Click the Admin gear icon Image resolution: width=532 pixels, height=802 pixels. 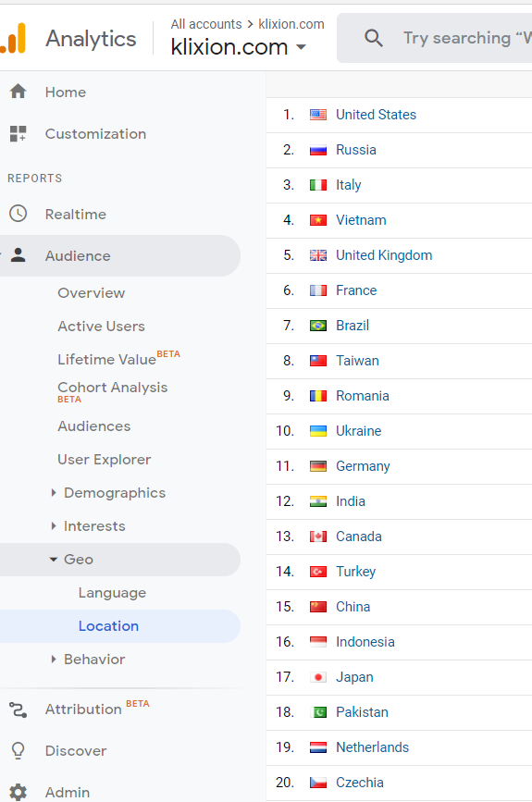click(x=18, y=792)
